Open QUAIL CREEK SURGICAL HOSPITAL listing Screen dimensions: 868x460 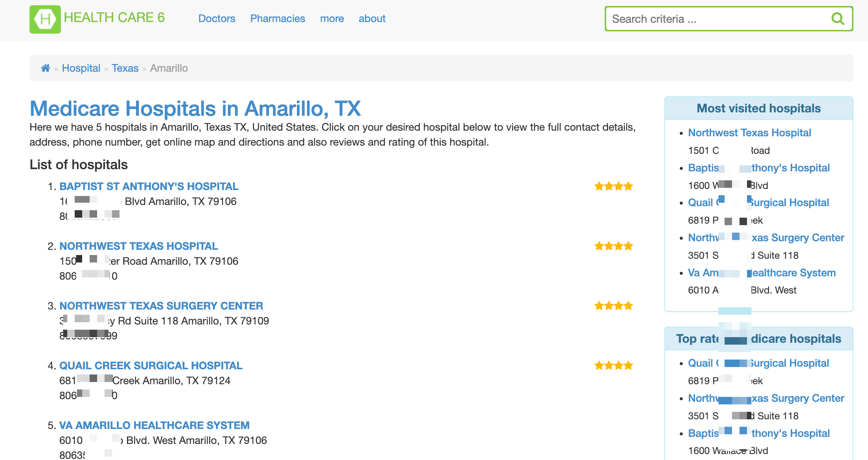tap(151, 366)
